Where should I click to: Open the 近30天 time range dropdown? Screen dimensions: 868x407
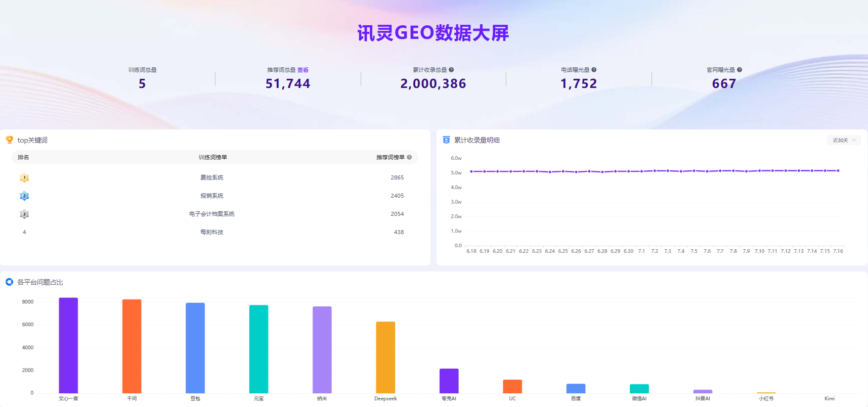(844, 140)
